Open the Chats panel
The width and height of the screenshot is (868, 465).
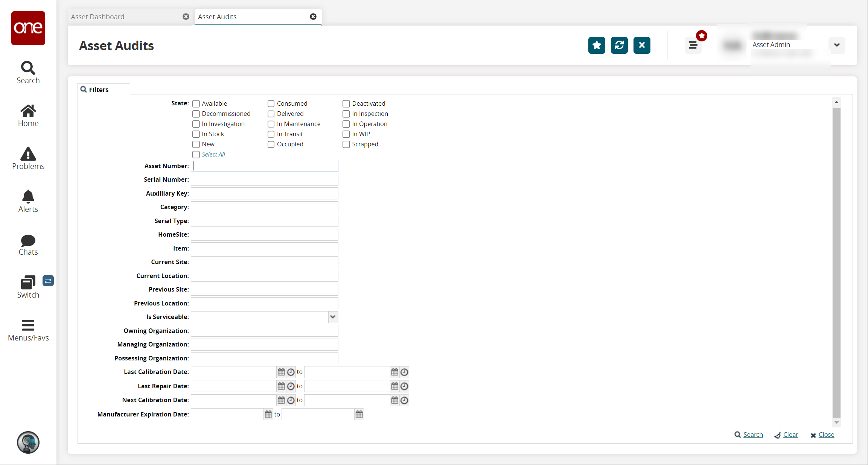pos(28,245)
